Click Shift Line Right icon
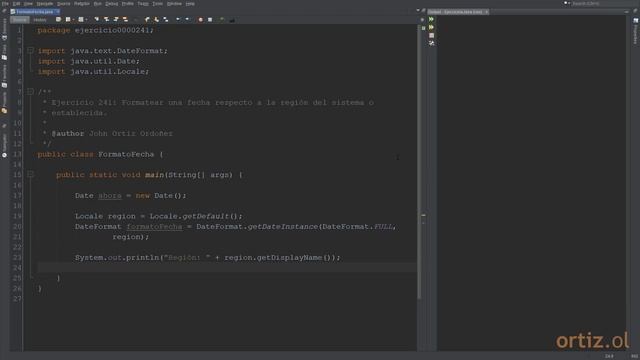Image resolution: width=640 pixels, height=360 pixels. click(187, 19)
